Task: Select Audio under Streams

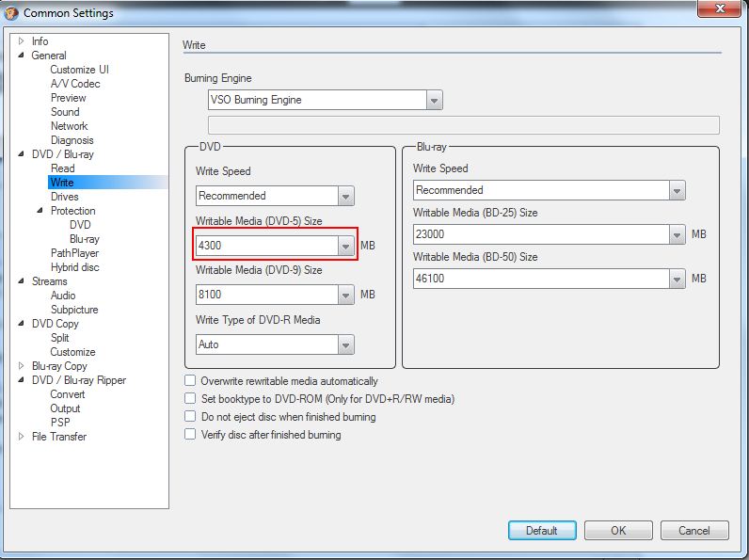Action: 63,296
